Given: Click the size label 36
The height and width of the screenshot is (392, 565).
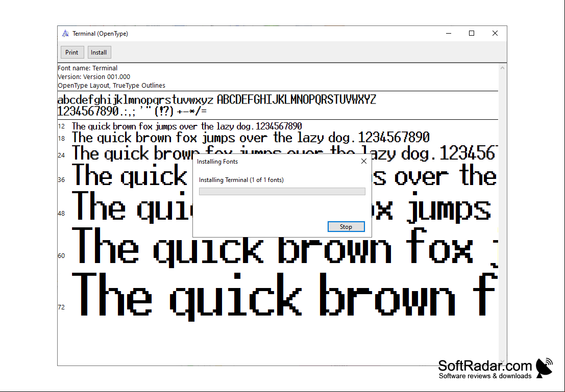Looking at the screenshot, I should [61, 179].
